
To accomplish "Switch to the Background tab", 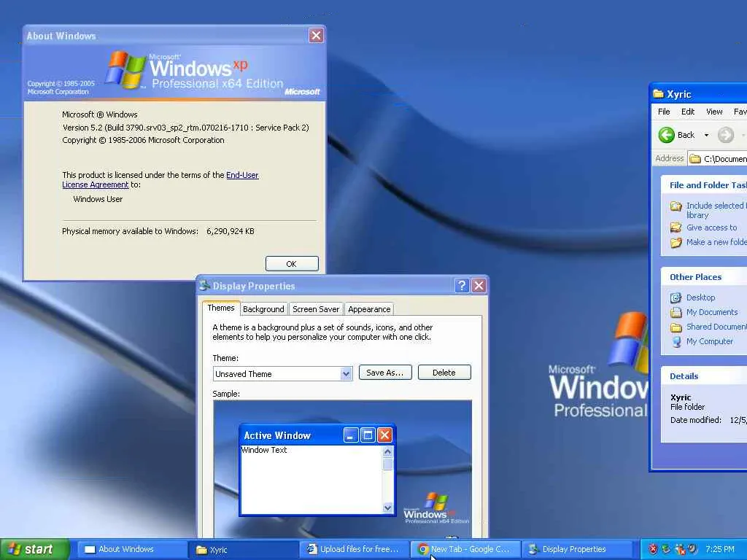I will click(x=263, y=309).
